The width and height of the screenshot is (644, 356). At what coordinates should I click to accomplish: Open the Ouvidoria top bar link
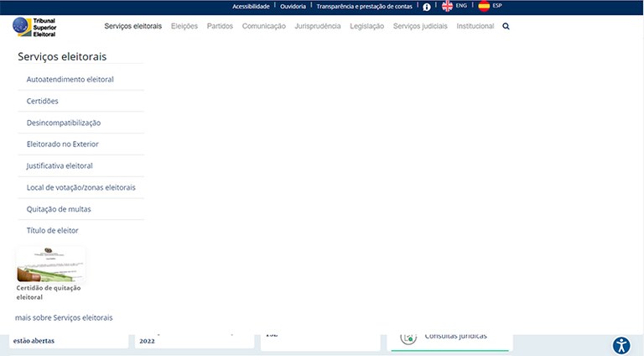coord(292,7)
